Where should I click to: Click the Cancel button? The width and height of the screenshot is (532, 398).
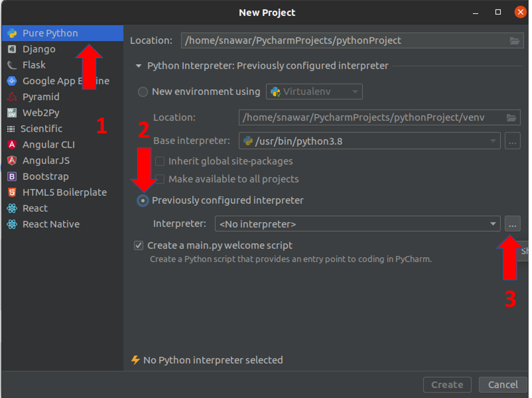click(503, 385)
